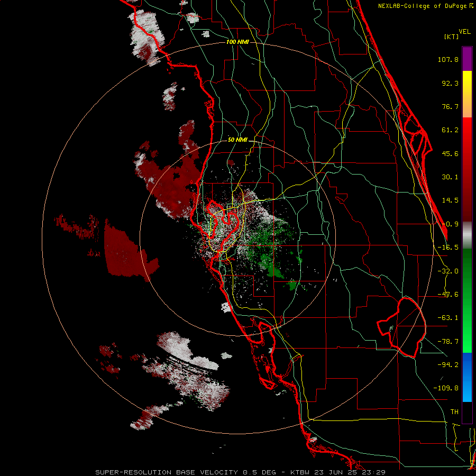Click the TH label on the legend

coord(454,412)
